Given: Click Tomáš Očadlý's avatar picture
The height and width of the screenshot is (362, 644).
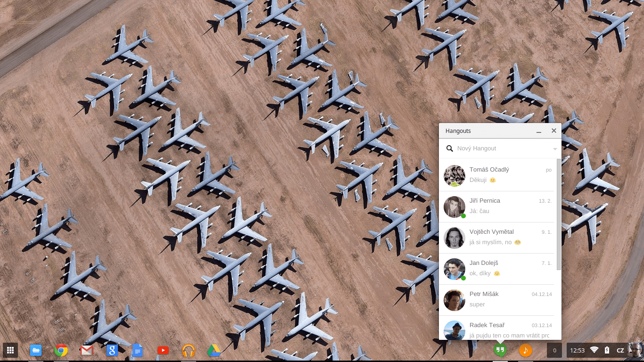Looking at the screenshot, I should click(454, 176).
